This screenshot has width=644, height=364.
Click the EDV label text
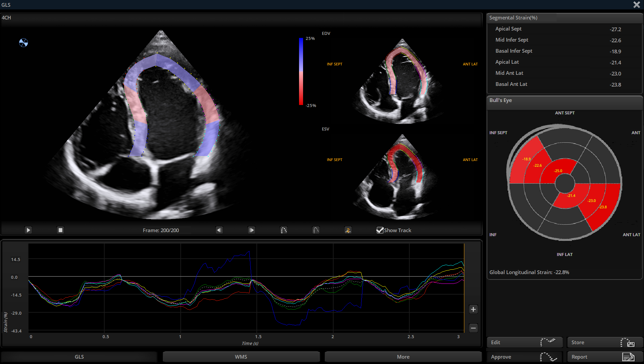326,34
